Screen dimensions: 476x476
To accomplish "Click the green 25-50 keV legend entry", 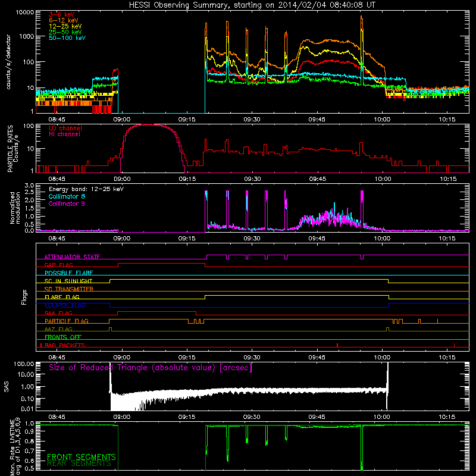I will [65, 32].
